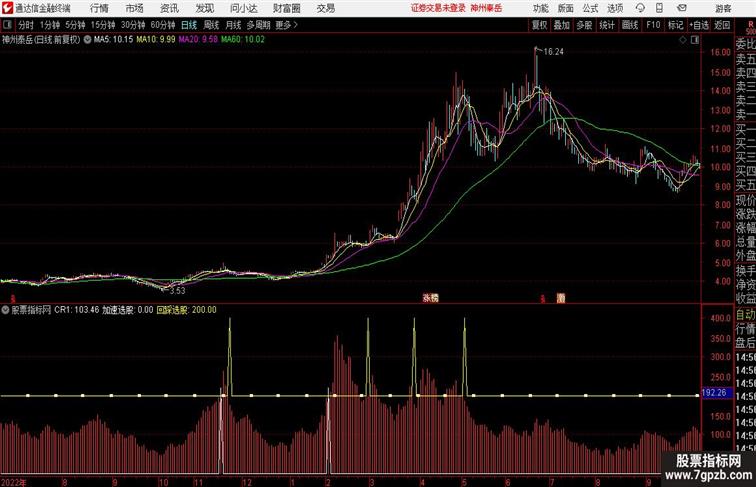
Task: Click the 统计 toolbar button
Action: pyautogui.click(x=607, y=25)
